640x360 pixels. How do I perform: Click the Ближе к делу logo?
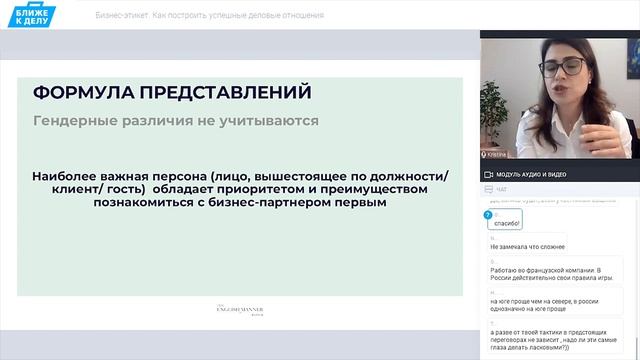[x=32, y=15]
